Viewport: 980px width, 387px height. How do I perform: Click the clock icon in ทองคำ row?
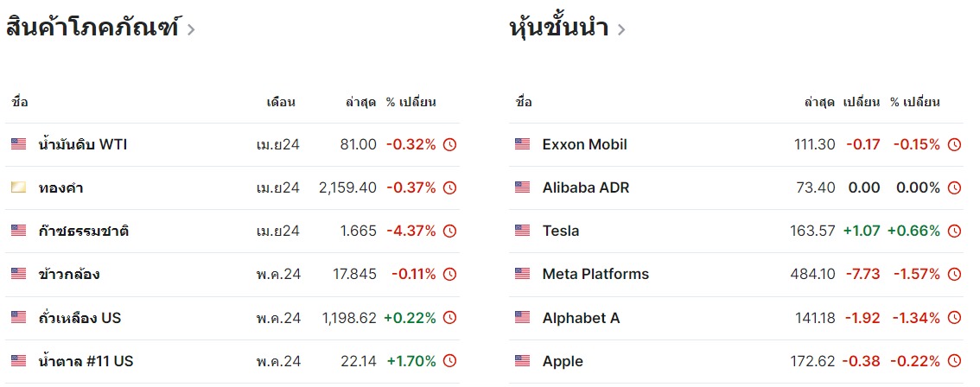[x=449, y=187]
